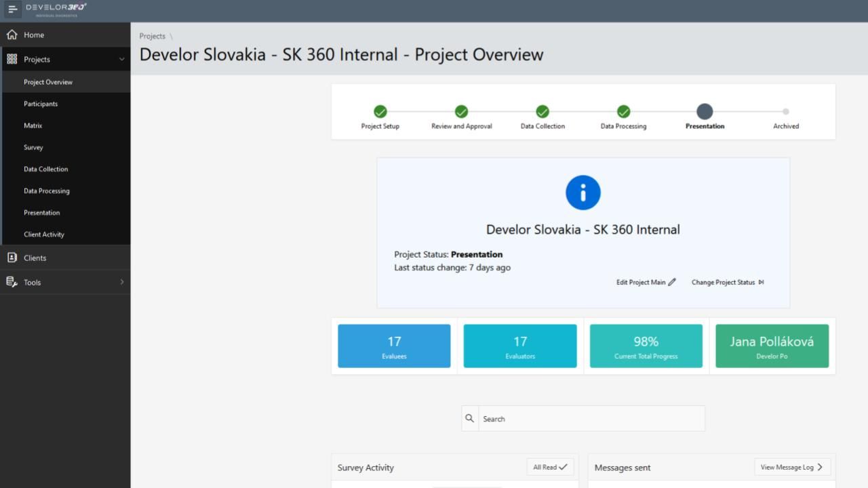Click the blue info circle icon
Image resolution: width=868 pixels, height=488 pixels.
(x=583, y=192)
